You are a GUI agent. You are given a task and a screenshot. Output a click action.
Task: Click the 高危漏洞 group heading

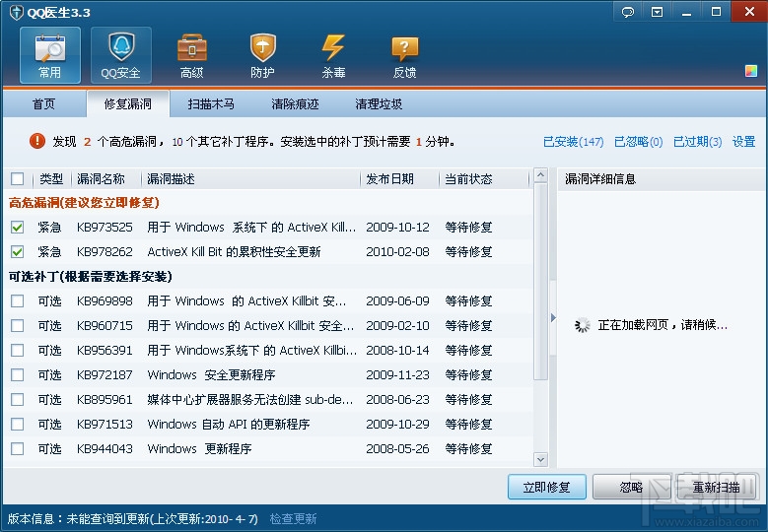[84, 203]
